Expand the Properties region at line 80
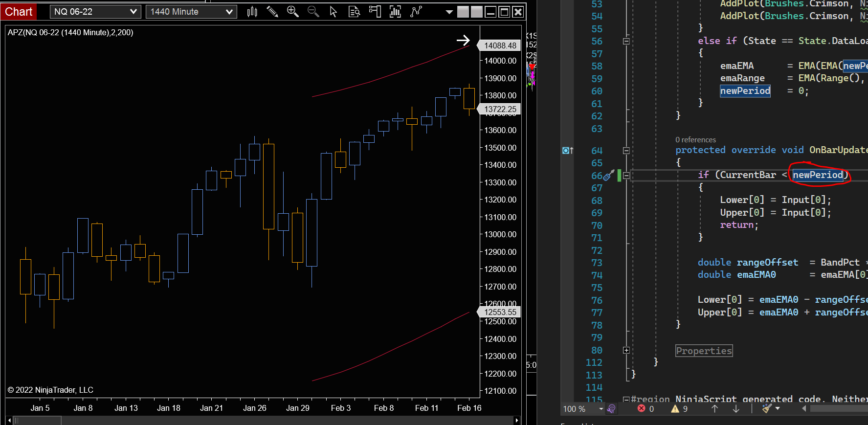 tap(626, 350)
